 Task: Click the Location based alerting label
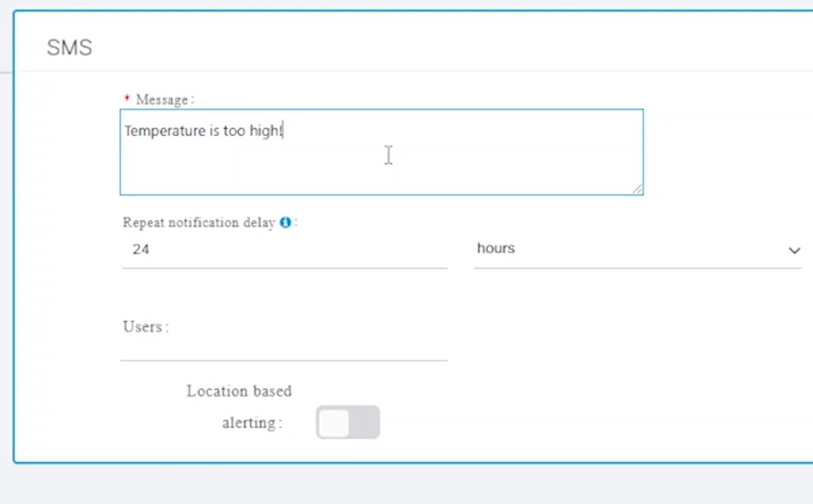240,406
